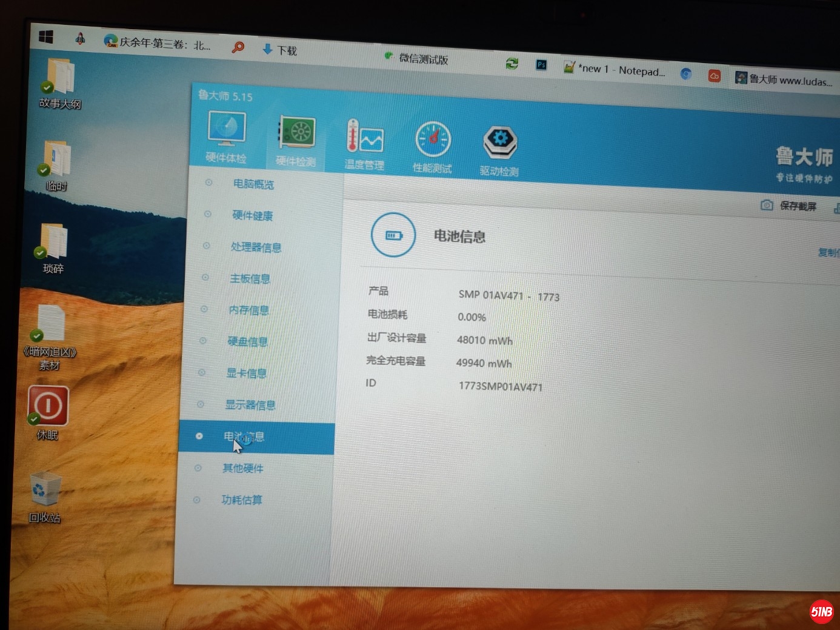This screenshot has width=840, height=630.
Task: View 显卡信息 graphics card info
Action: (246, 374)
